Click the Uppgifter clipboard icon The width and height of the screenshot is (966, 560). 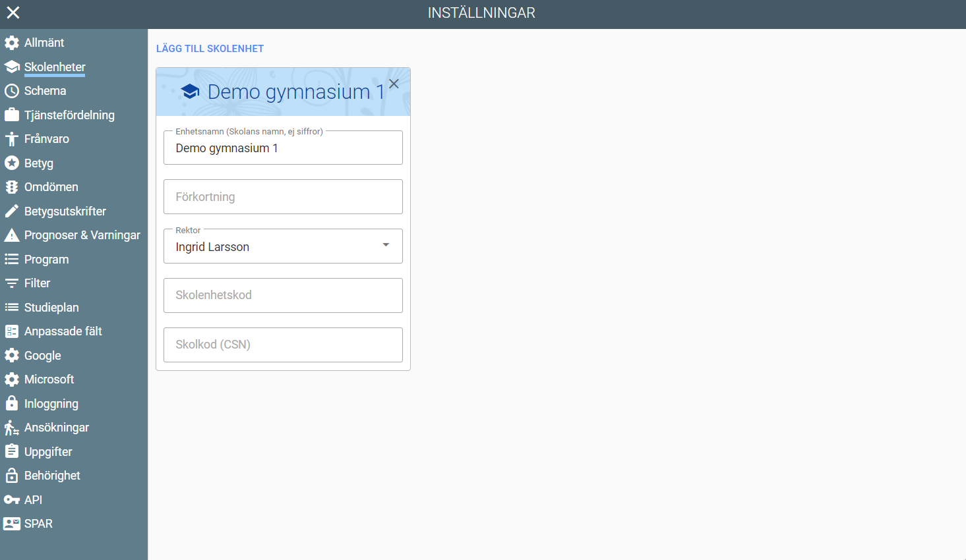(12, 452)
